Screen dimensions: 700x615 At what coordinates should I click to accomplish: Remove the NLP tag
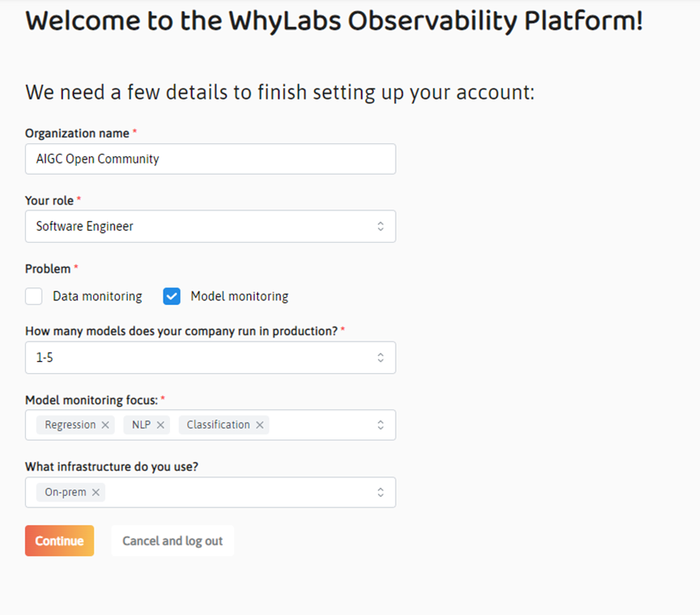[x=160, y=425]
